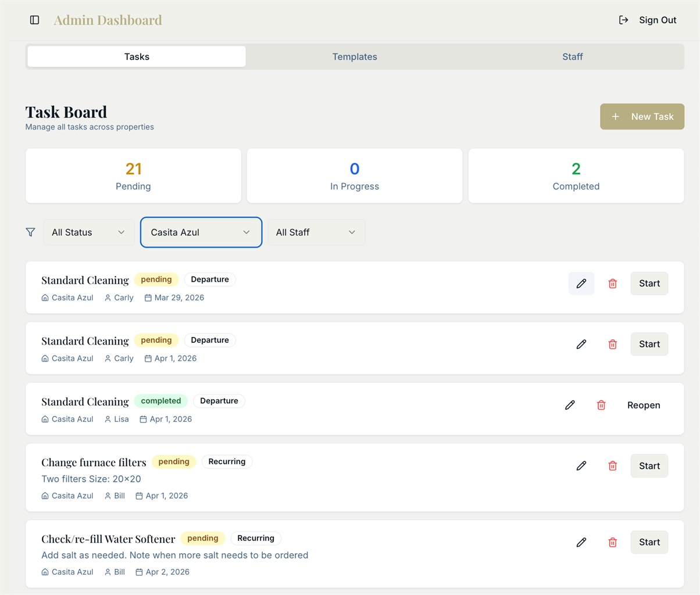
Task: Start the Mar 29 Standard Cleaning task
Action: (649, 284)
